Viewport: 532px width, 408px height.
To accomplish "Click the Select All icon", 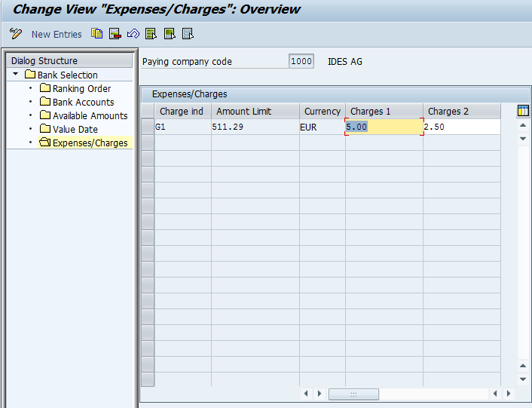I will click(x=151, y=34).
